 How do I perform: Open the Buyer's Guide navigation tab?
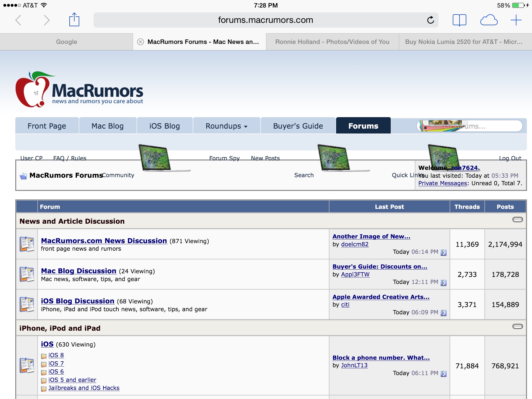tap(298, 126)
